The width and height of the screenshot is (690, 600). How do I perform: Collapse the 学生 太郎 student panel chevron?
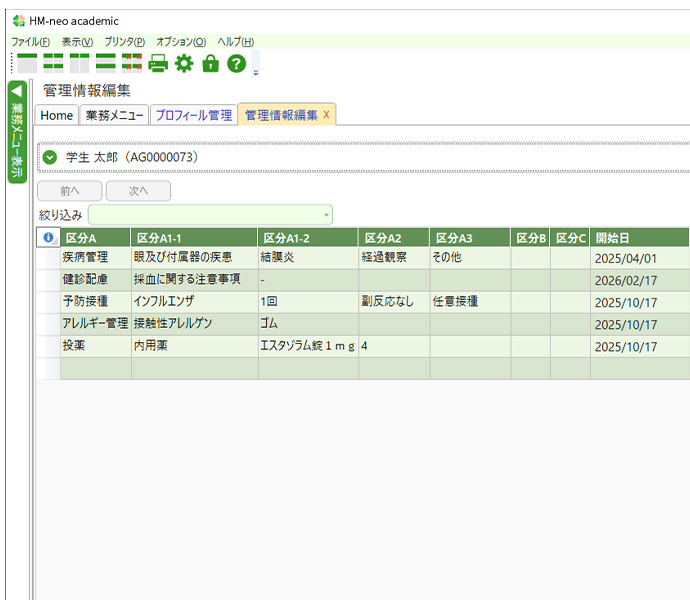pyautogui.click(x=50, y=157)
